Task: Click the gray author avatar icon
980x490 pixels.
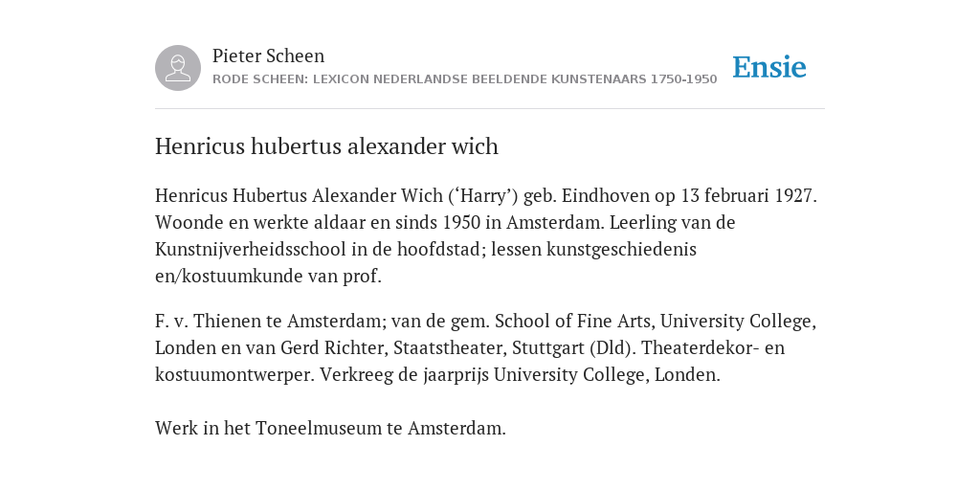Action: click(178, 68)
